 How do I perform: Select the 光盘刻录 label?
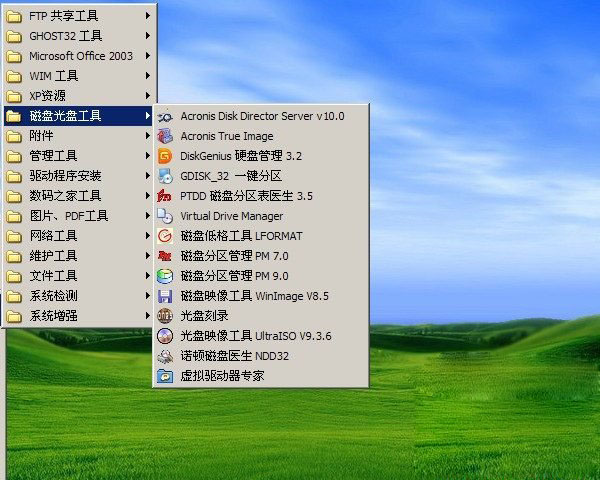204,316
